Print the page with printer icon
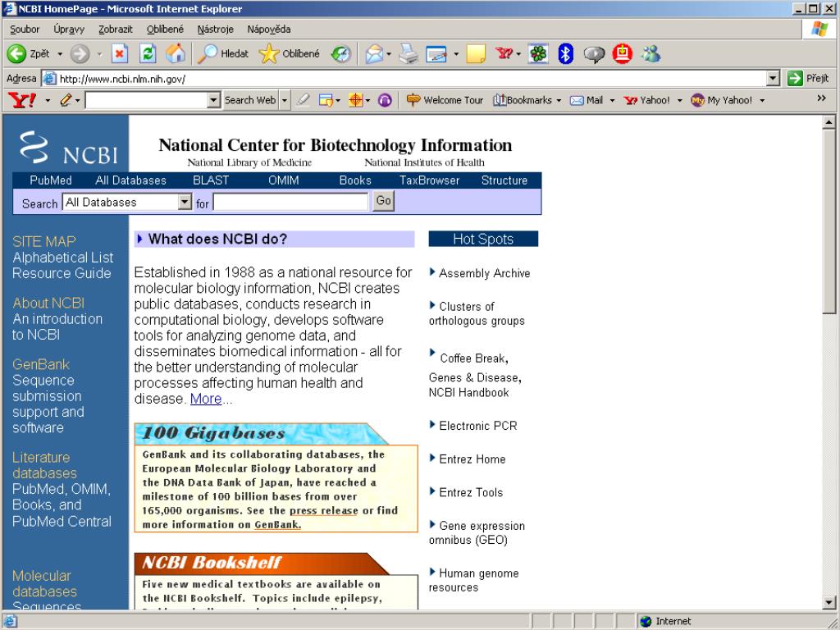840x630 pixels. pyautogui.click(x=409, y=53)
